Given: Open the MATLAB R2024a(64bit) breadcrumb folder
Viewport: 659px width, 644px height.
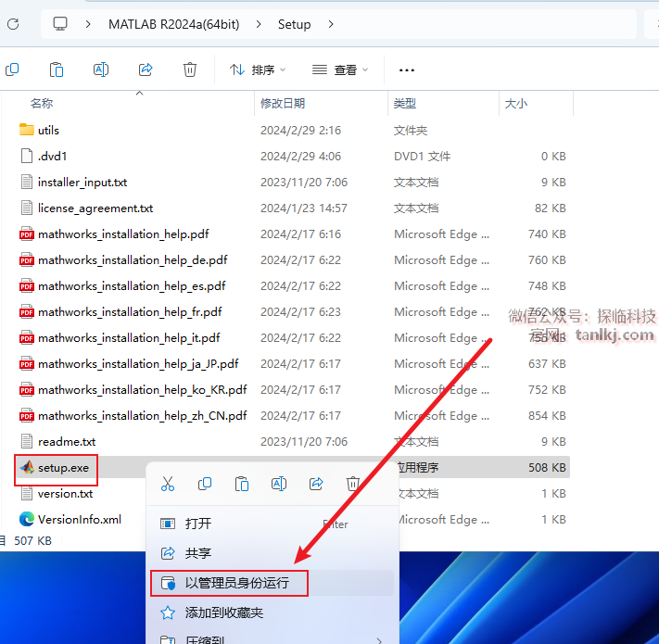Looking at the screenshot, I should (173, 24).
